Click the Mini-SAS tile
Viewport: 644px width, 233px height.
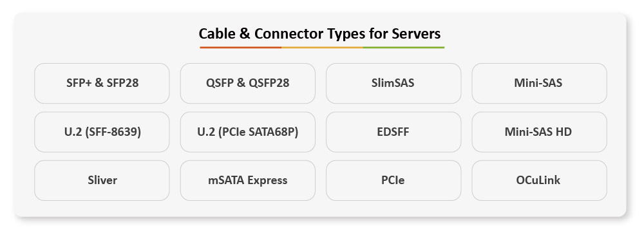tap(539, 83)
